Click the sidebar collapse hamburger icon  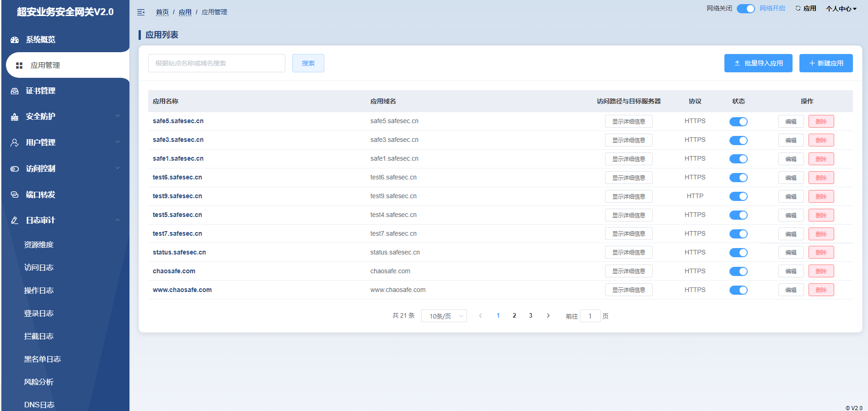pos(141,12)
